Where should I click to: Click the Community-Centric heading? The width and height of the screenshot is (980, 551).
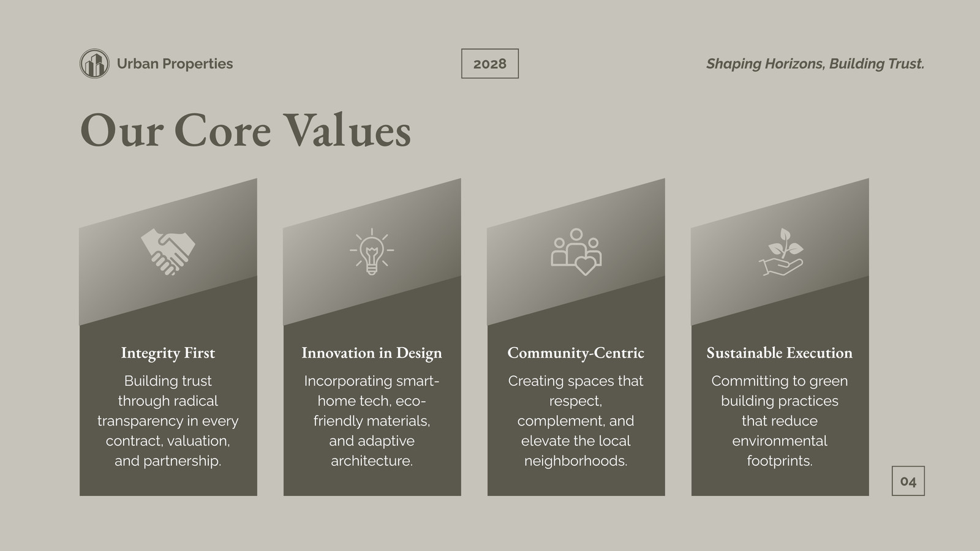click(x=576, y=353)
